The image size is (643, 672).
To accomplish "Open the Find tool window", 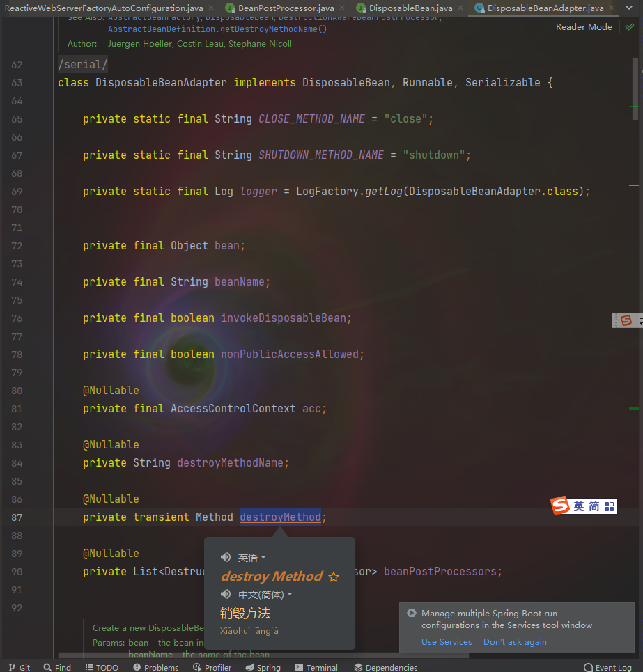I will click(x=57, y=667).
